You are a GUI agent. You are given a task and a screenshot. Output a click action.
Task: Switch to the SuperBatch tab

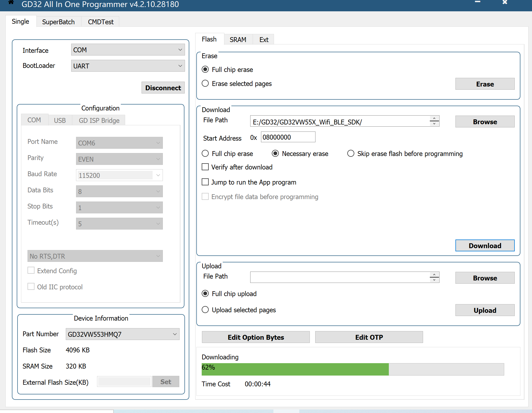pyautogui.click(x=58, y=22)
